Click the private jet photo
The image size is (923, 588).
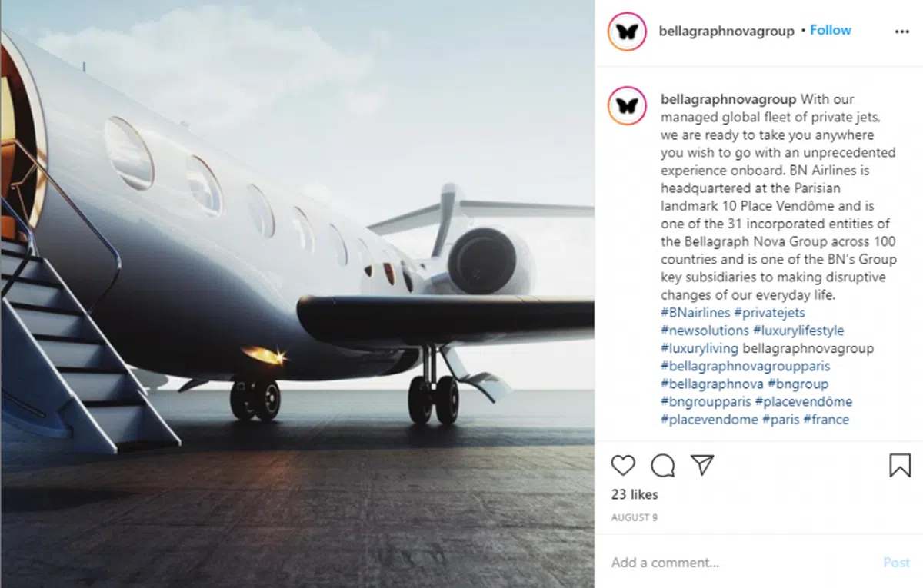pos(298,294)
